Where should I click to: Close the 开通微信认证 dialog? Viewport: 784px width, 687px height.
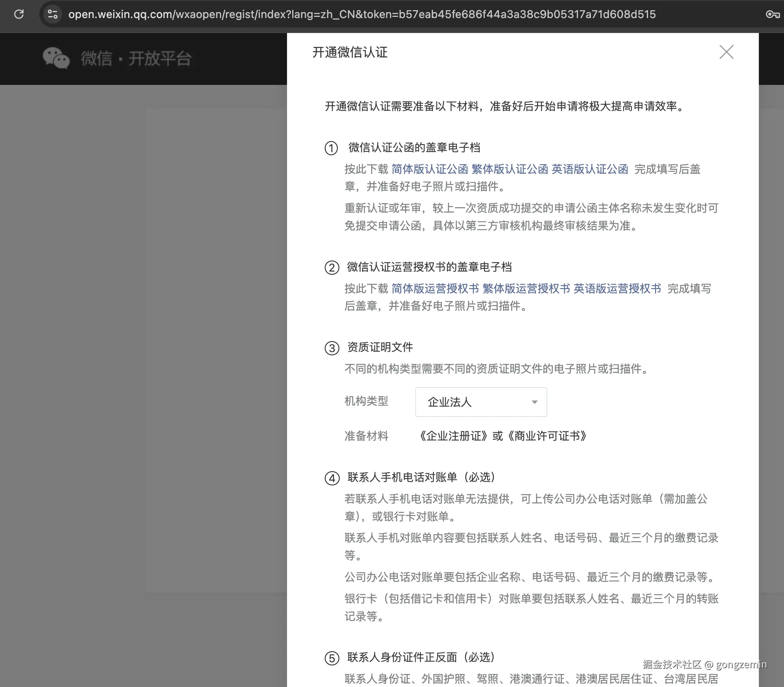click(x=726, y=52)
